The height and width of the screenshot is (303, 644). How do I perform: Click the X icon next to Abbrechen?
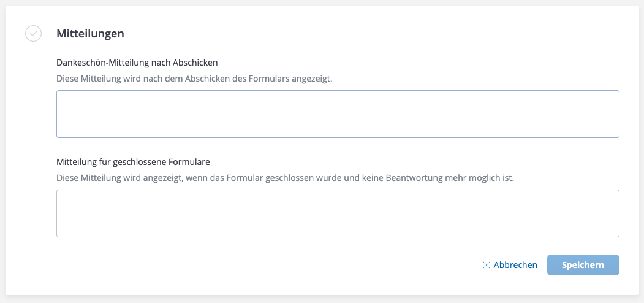[487, 265]
